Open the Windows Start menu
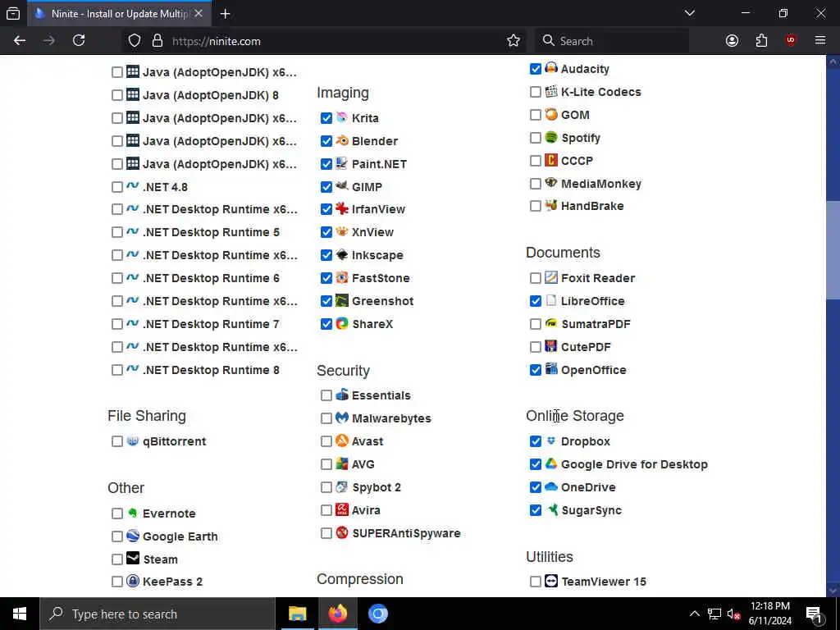This screenshot has height=630, width=840. click(20, 614)
